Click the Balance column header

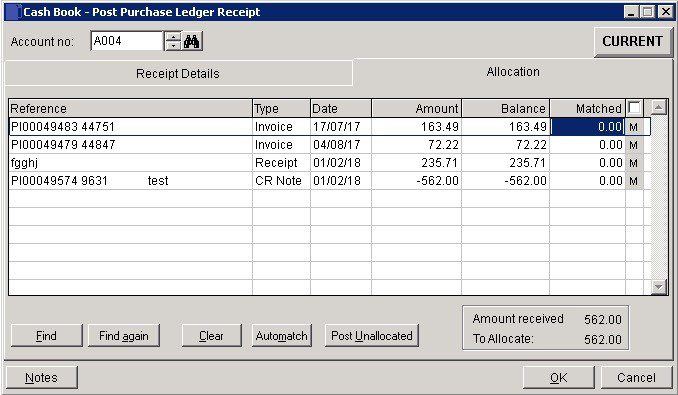(506, 108)
